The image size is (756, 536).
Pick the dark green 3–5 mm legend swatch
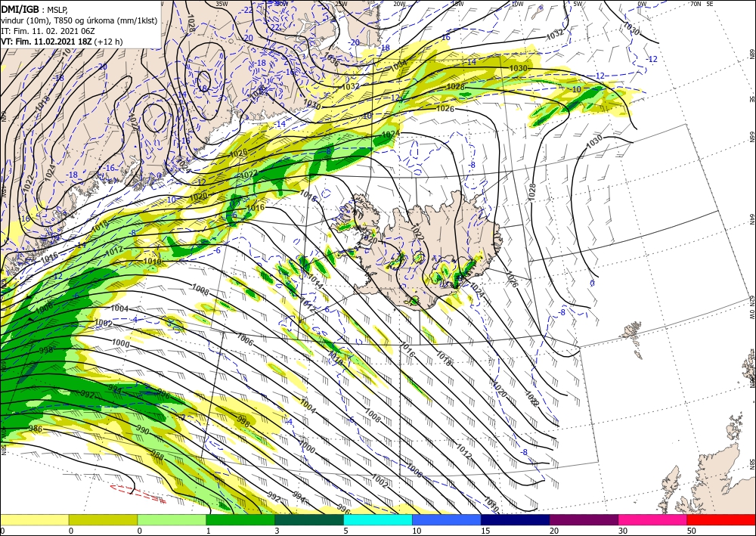309,520
